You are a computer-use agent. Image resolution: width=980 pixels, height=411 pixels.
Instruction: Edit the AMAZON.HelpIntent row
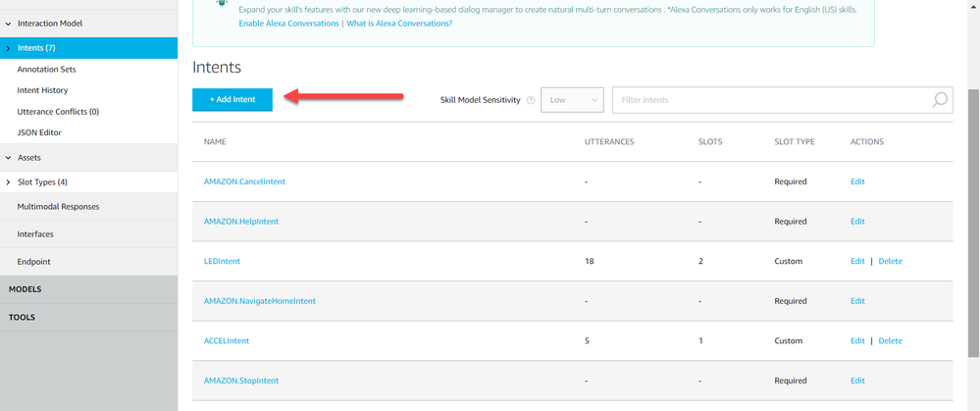coord(857,222)
